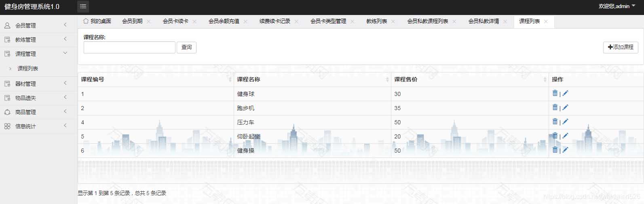Close the 会员卡类型管理 tab
Viewport: 644px width, 204px height.
(353, 21)
